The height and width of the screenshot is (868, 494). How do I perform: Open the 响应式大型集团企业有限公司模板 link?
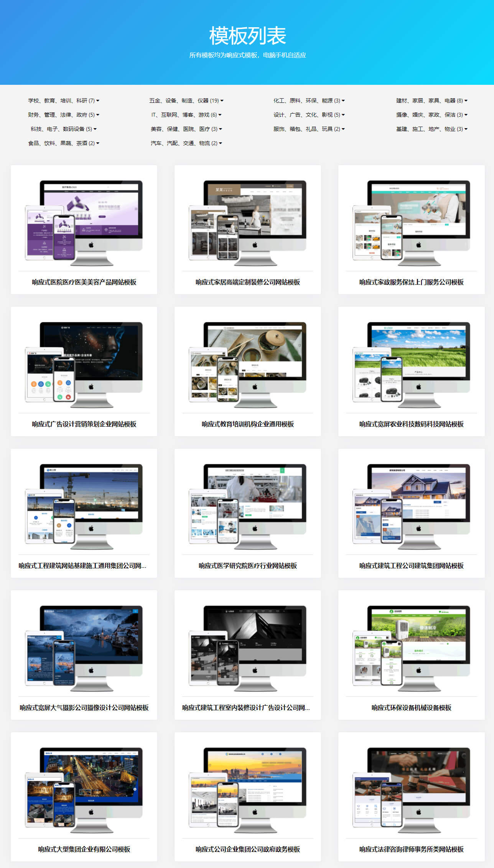coord(84,850)
